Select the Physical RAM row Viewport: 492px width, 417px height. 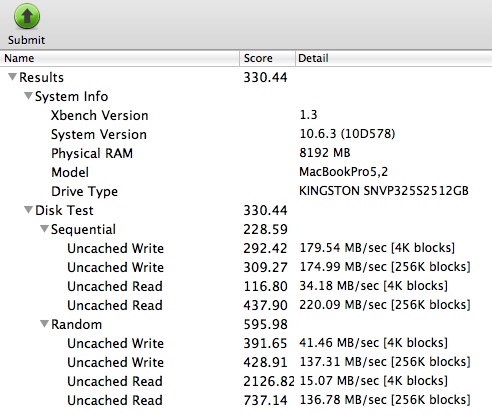[246, 153]
